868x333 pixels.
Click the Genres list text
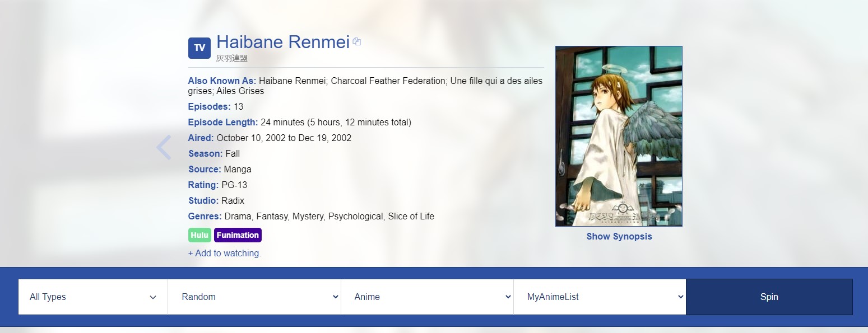(329, 216)
